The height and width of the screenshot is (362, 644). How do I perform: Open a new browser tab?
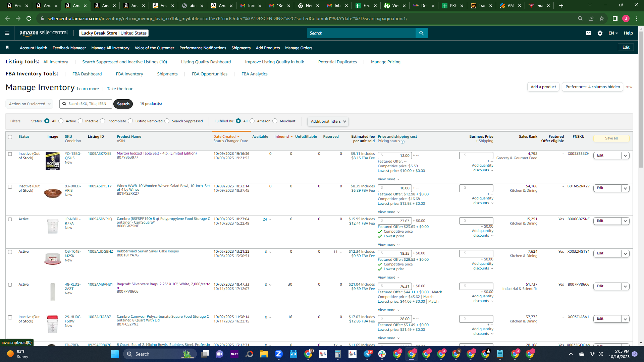[561, 6]
